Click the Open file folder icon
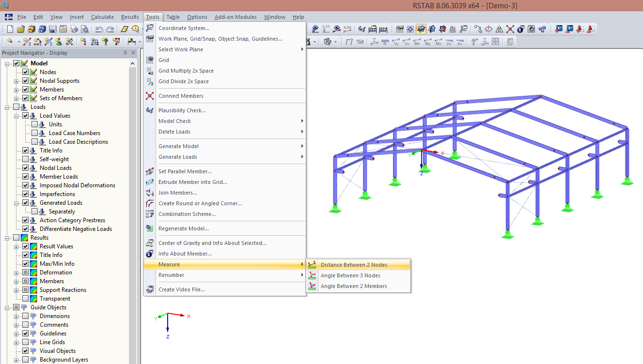Image resolution: width=643 pixels, height=364 pixels. 20,29
